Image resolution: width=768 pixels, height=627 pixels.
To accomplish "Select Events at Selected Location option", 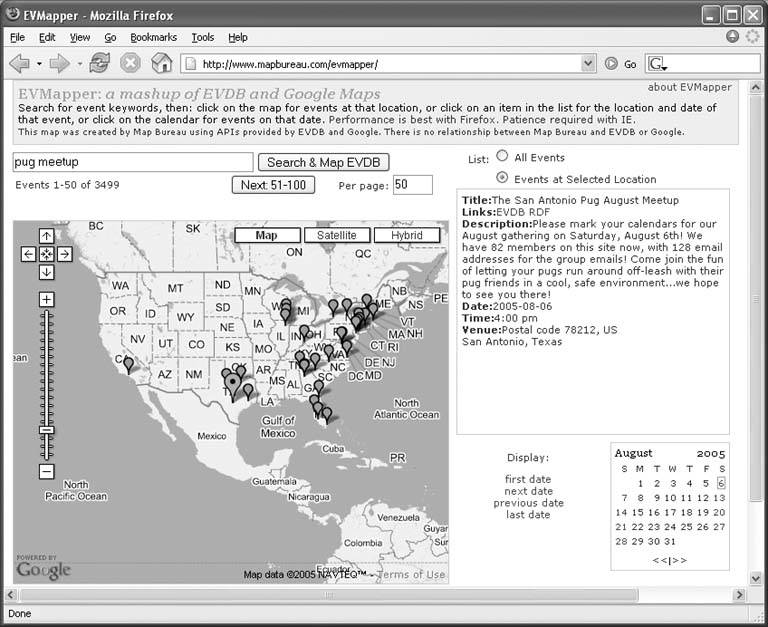I will point(502,178).
